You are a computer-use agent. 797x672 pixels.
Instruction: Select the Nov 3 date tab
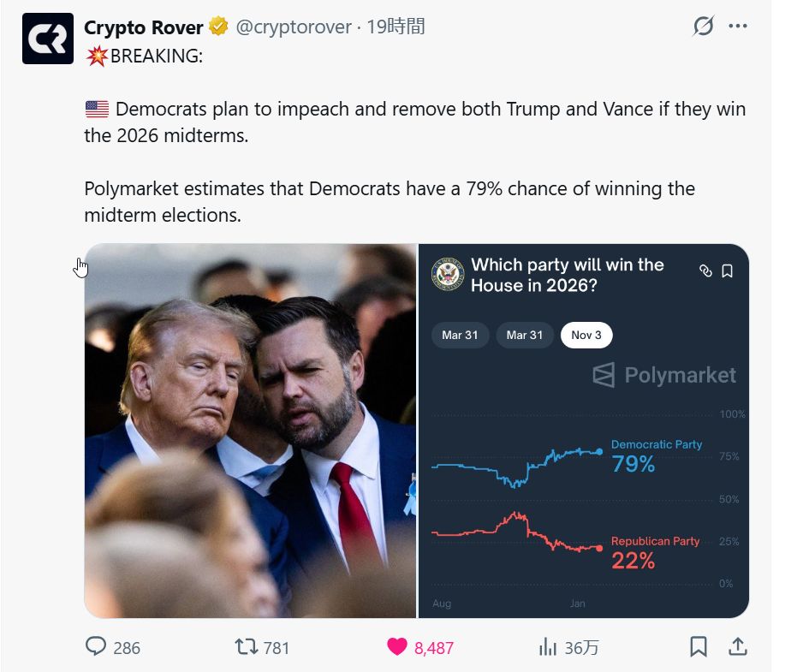pyautogui.click(x=586, y=335)
